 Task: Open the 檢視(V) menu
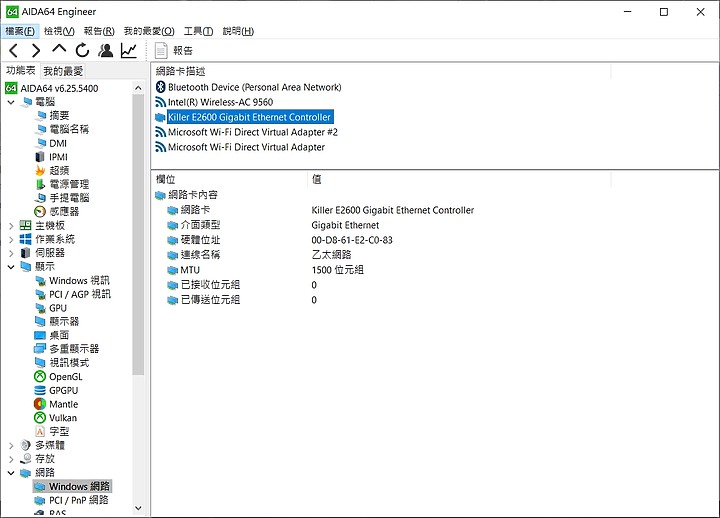[59, 31]
